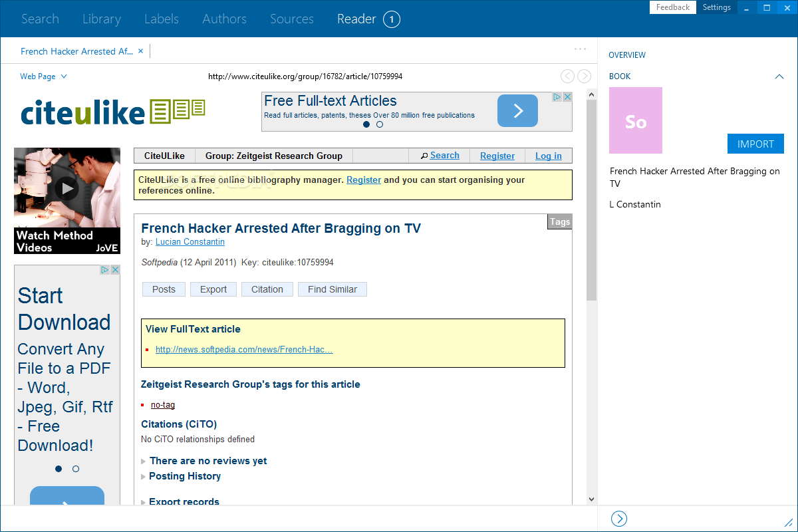This screenshot has height=532, width=798.
Task: Click the CiteULike nav bar item
Action: coord(164,156)
